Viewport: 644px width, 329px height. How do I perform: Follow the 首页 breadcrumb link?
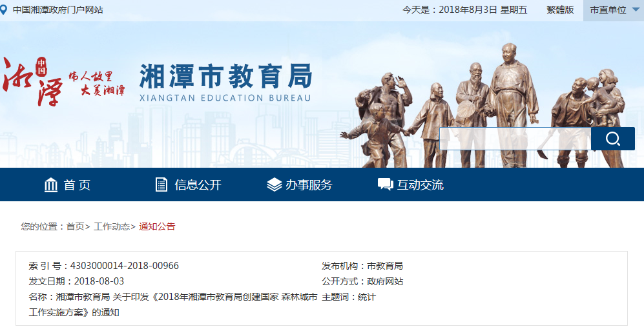tap(75, 226)
